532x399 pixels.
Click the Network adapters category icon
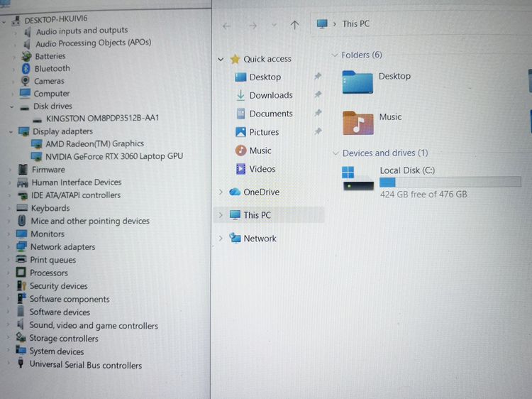pyautogui.click(x=22, y=246)
